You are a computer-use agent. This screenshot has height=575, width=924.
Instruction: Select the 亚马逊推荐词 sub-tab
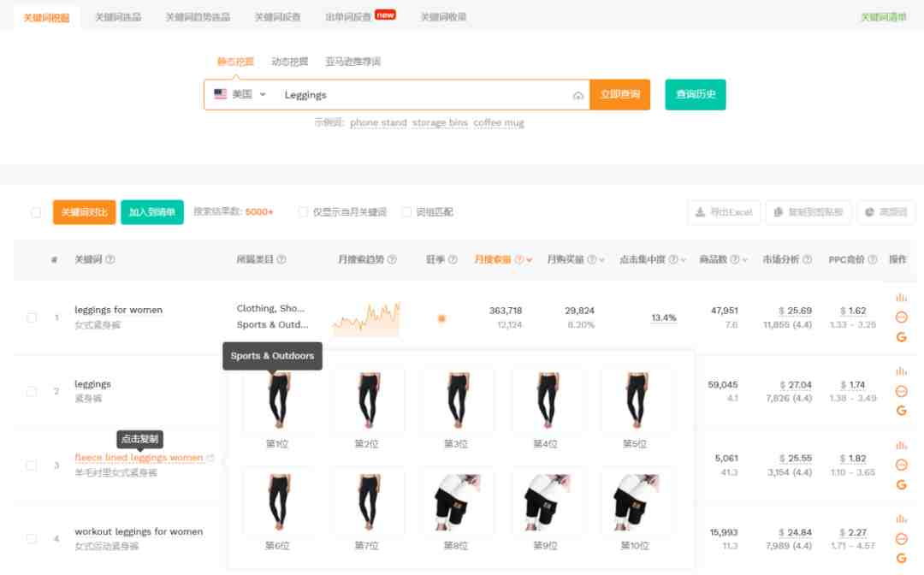(x=352, y=62)
